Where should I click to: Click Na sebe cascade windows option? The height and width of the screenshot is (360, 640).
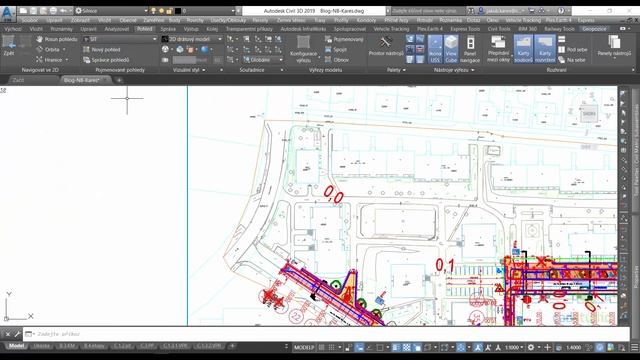tap(572, 60)
